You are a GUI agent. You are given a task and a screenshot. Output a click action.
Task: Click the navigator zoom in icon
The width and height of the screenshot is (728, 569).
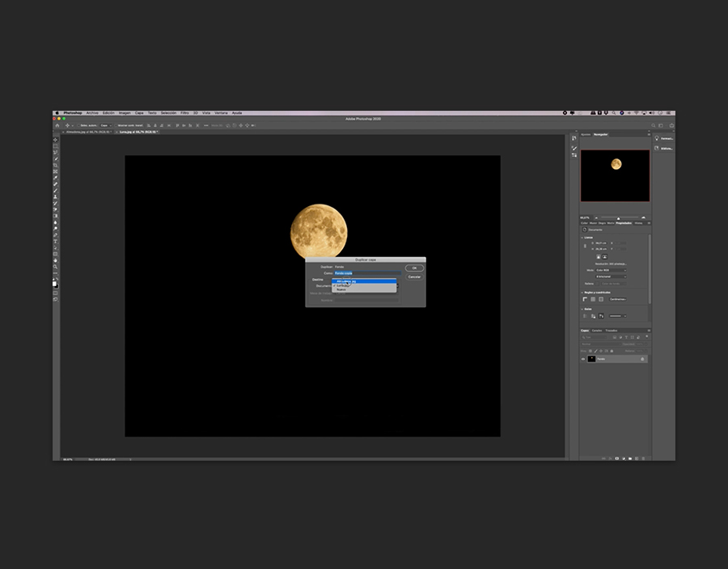[644, 217]
